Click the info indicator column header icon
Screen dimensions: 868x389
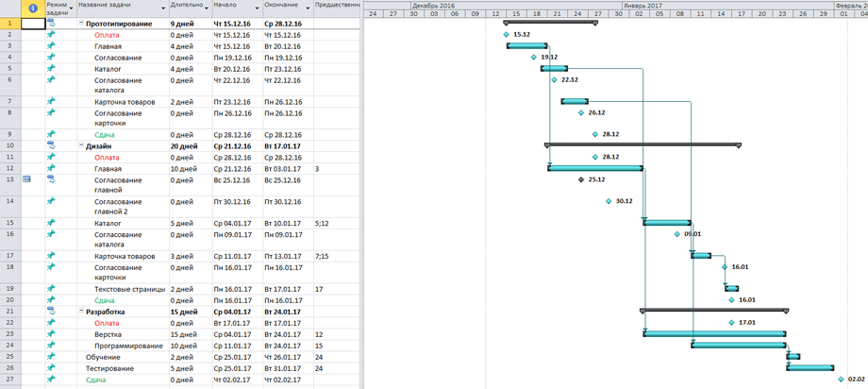pyautogui.click(x=33, y=8)
